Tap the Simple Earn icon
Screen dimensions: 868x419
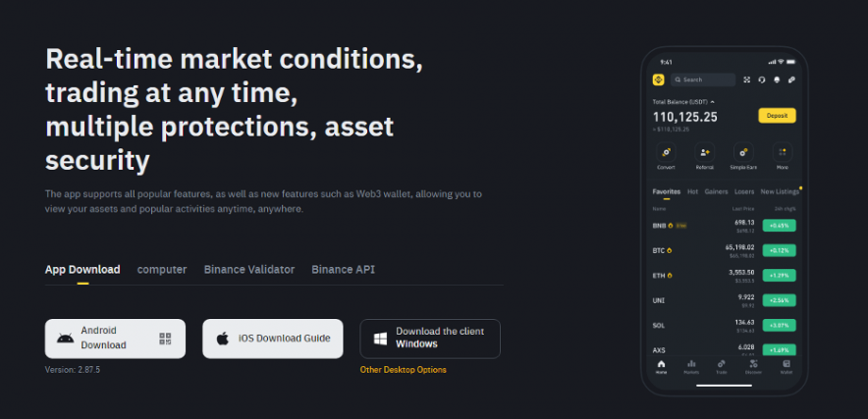(743, 152)
